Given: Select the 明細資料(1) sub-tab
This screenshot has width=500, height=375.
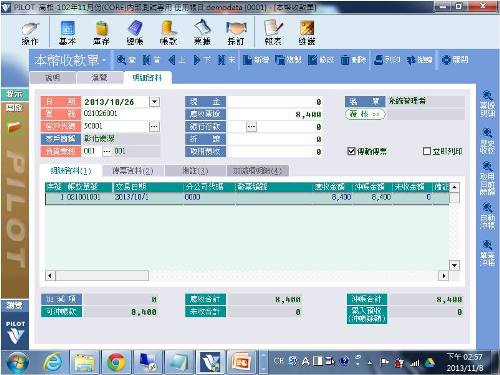Looking at the screenshot, I should coord(71,171).
